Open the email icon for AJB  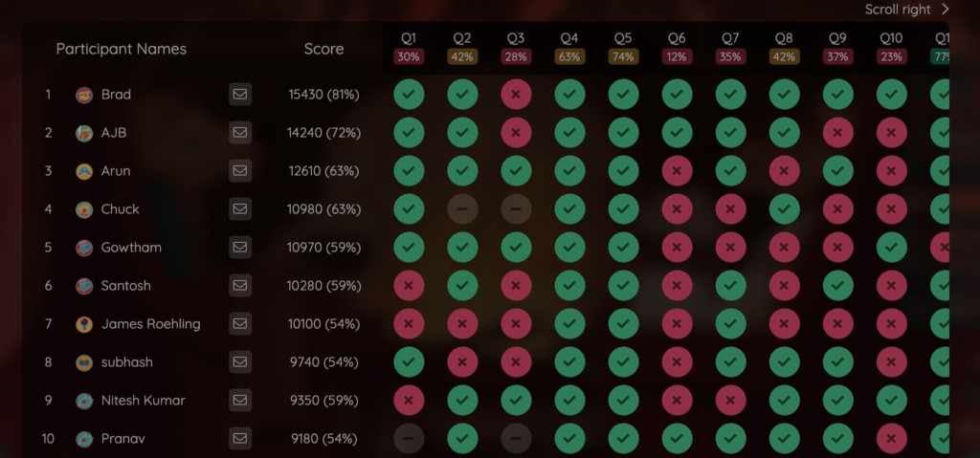tap(240, 133)
